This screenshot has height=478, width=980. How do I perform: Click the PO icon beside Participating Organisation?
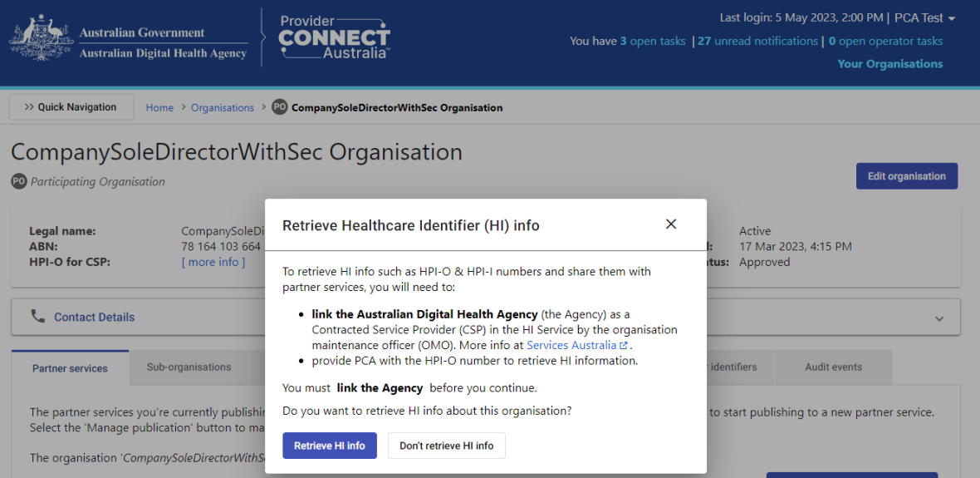pos(19,181)
